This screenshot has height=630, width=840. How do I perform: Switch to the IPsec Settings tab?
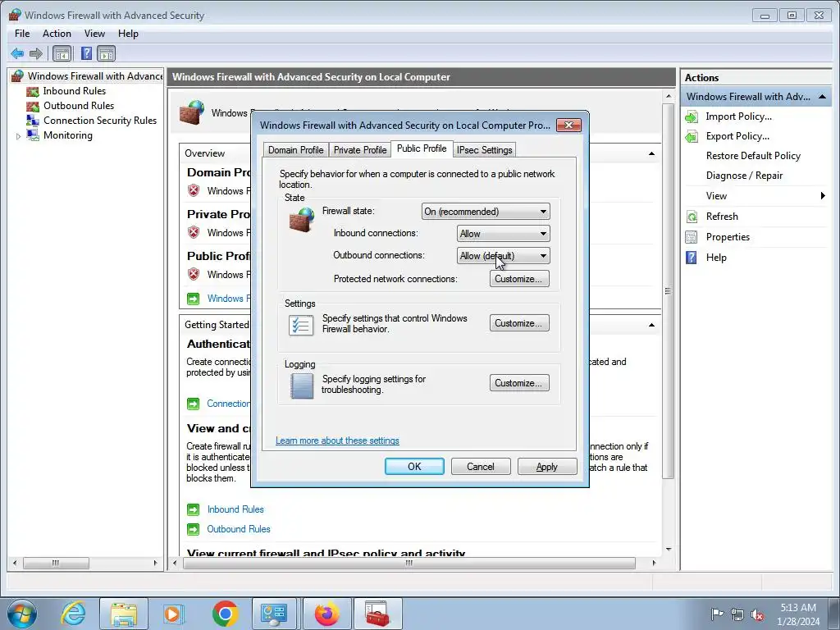(x=484, y=150)
